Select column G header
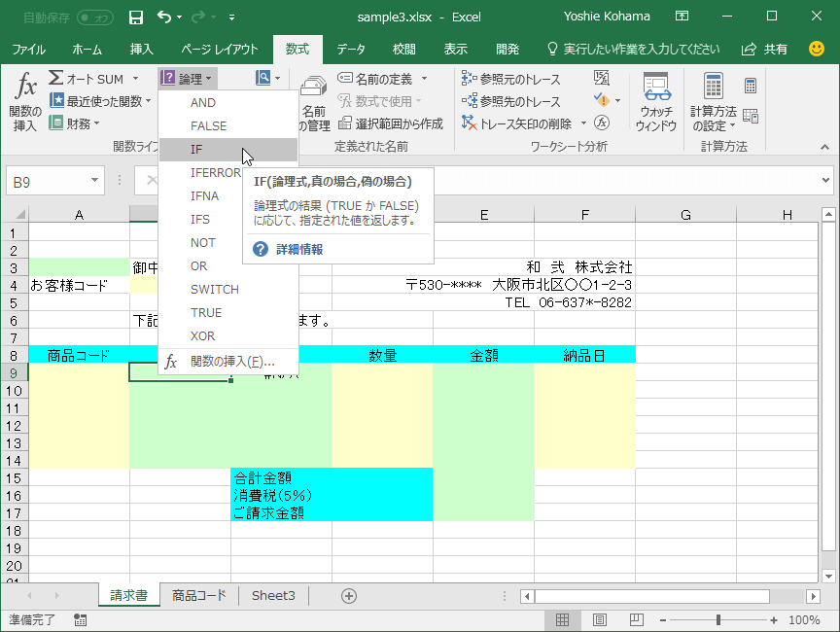 (x=685, y=215)
